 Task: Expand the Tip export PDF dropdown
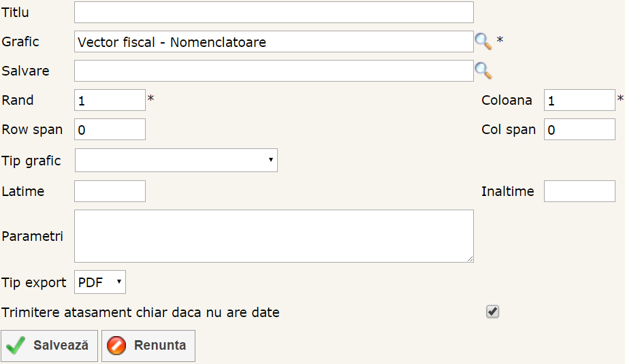click(100, 282)
